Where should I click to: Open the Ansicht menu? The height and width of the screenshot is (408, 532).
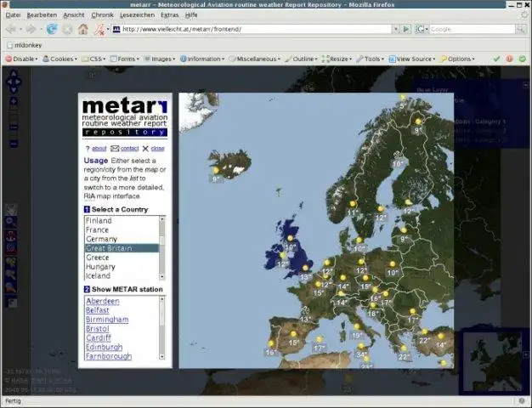click(x=74, y=15)
